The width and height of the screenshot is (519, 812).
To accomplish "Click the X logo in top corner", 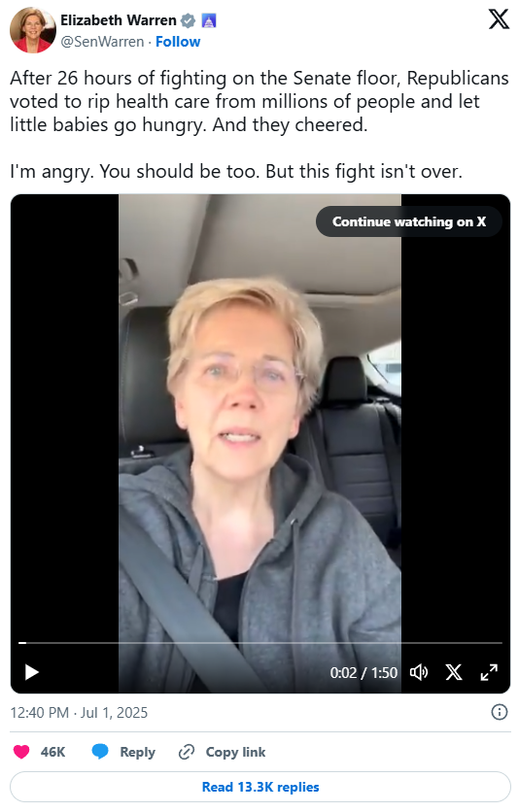I will pyautogui.click(x=499, y=19).
